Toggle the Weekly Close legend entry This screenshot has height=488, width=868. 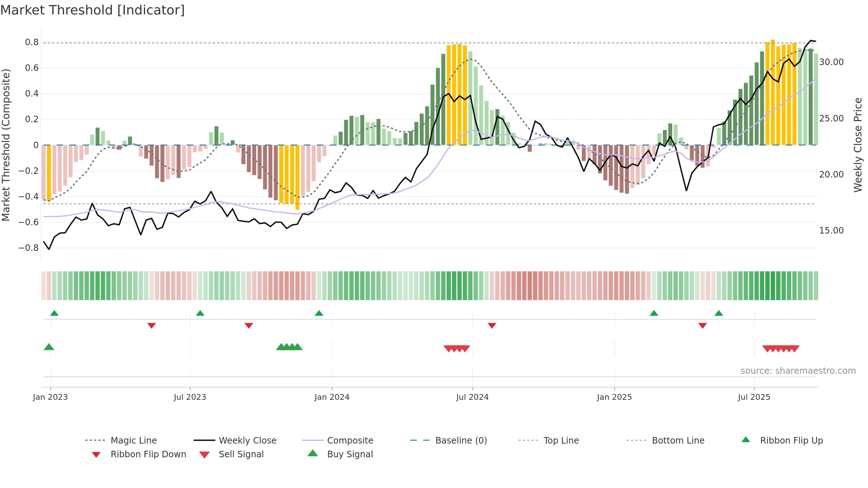click(x=235, y=440)
